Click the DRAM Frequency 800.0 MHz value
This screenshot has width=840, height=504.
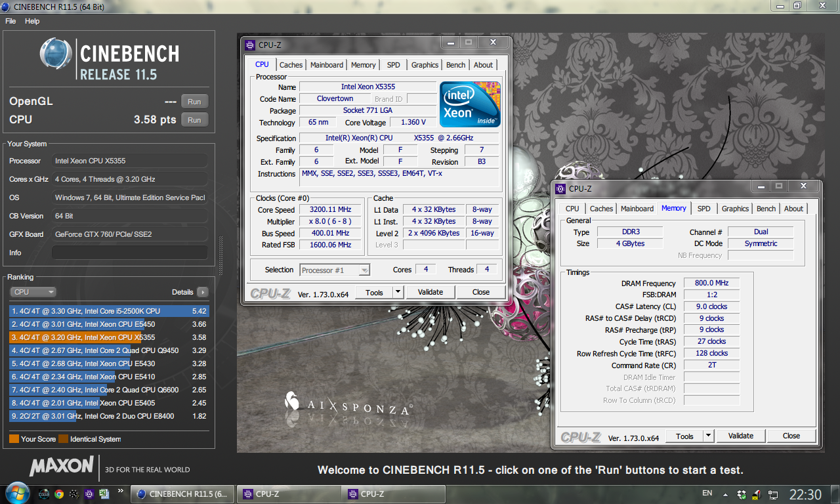coord(711,283)
